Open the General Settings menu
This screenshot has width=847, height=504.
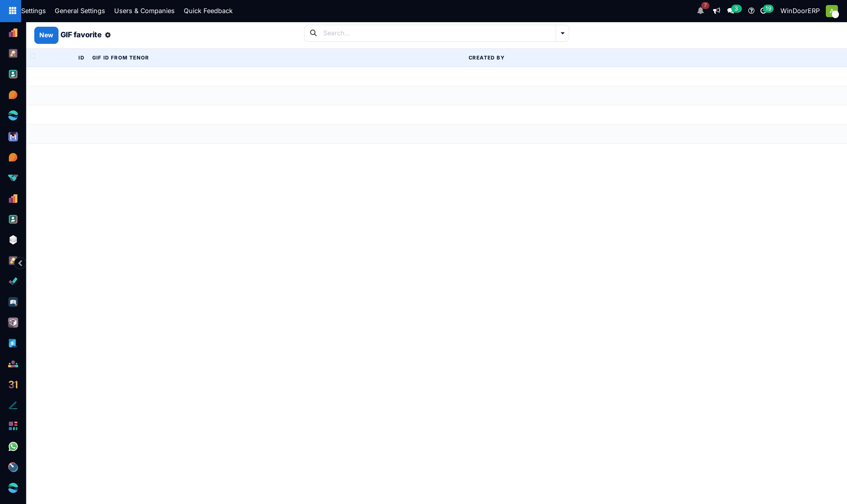click(80, 11)
